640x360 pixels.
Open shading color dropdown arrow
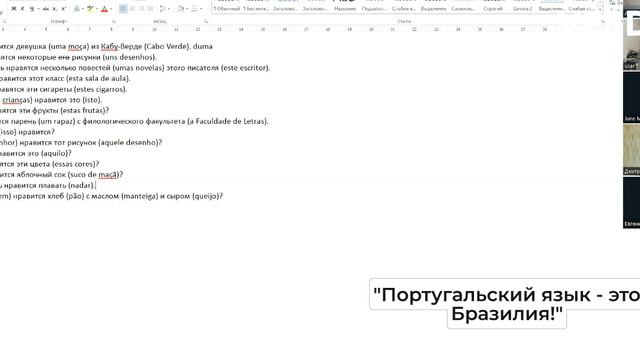pyautogui.click(x=187, y=9)
